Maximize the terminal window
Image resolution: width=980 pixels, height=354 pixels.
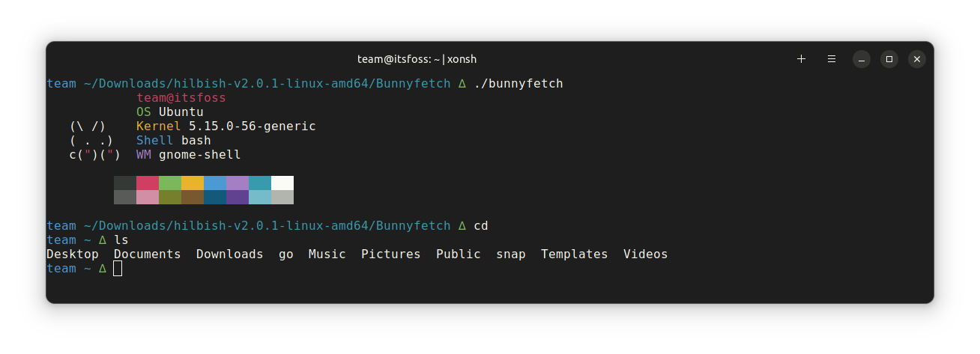[x=889, y=59]
